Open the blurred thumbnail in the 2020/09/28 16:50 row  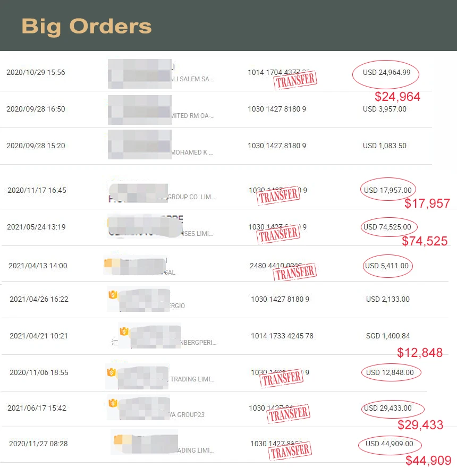tap(139, 109)
